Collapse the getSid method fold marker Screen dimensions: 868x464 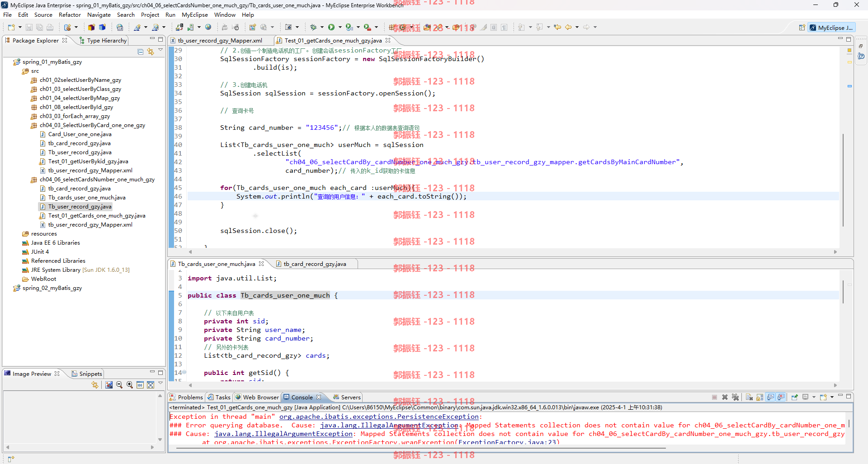point(184,372)
